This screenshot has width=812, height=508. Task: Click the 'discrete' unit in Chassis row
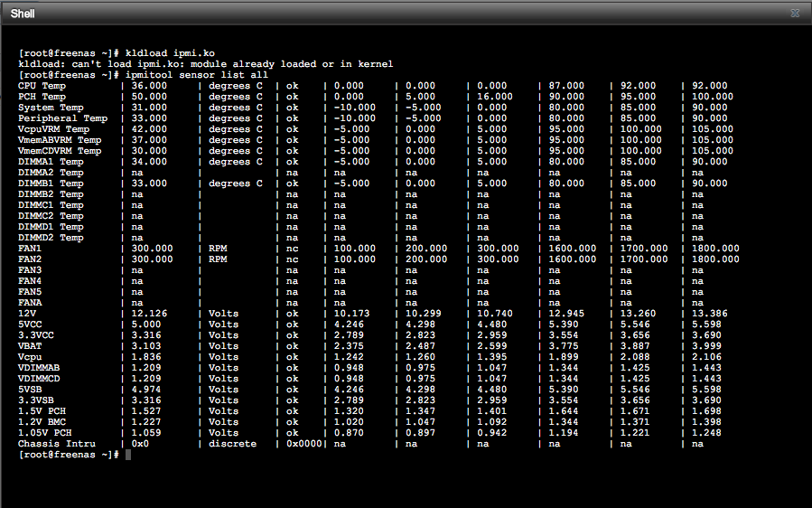[x=232, y=445]
